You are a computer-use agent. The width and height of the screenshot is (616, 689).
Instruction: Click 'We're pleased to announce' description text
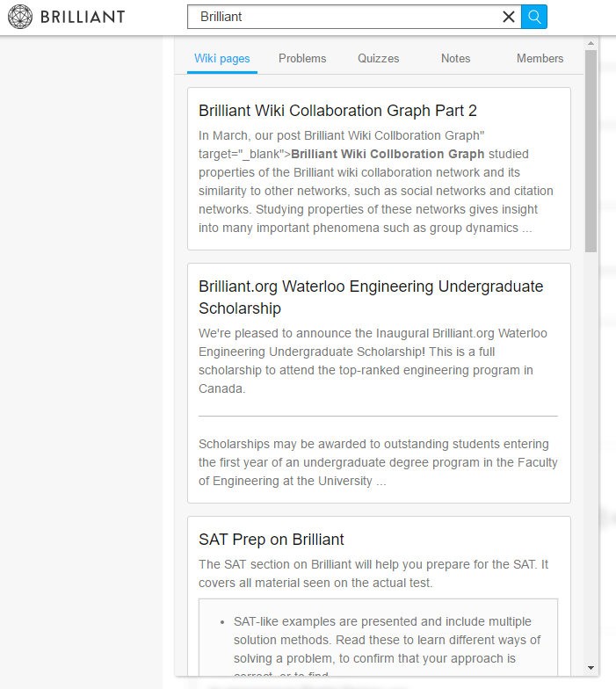click(373, 360)
